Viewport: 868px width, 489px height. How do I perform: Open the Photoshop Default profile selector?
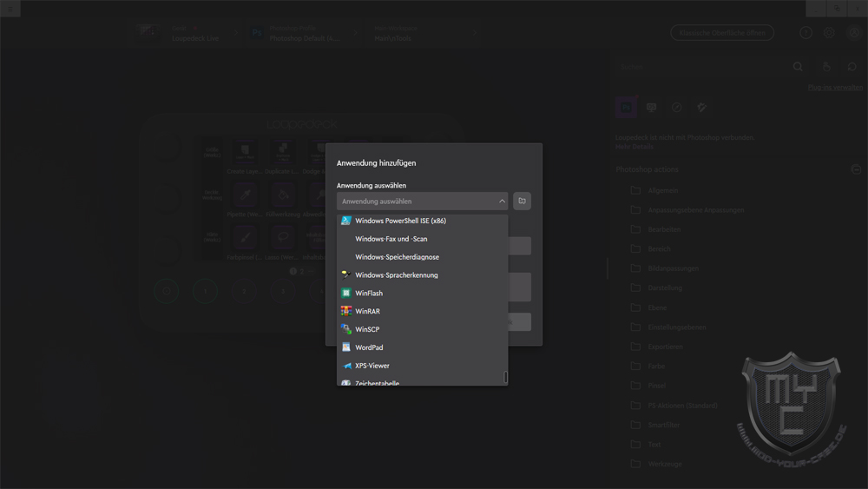303,33
